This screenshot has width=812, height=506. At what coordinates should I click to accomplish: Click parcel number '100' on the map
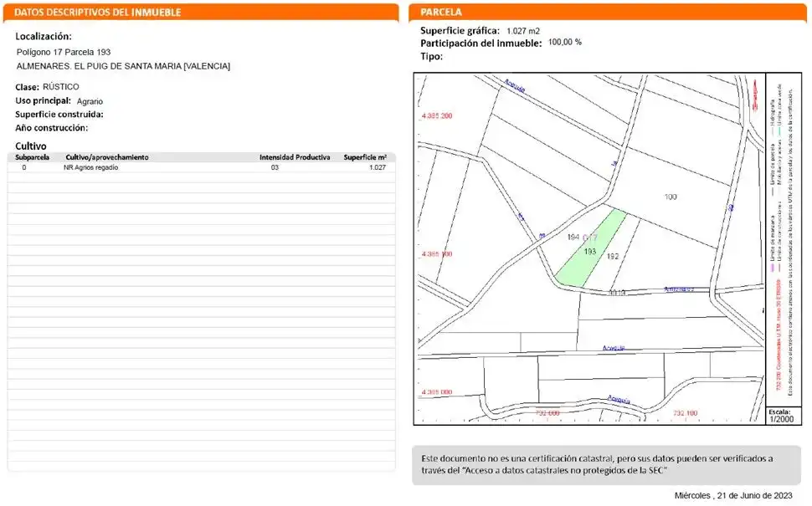pyautogui.click(x=671, y=197)
